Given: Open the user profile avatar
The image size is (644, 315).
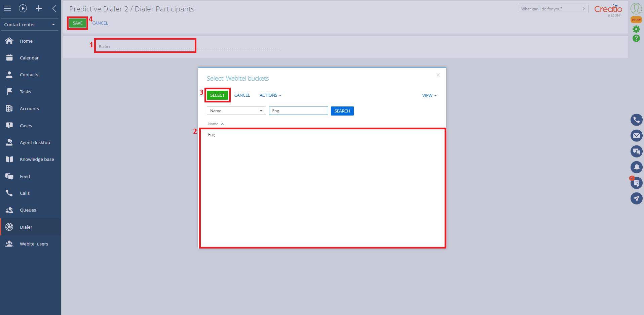Looking at the screenshot, I should point(636,9).
